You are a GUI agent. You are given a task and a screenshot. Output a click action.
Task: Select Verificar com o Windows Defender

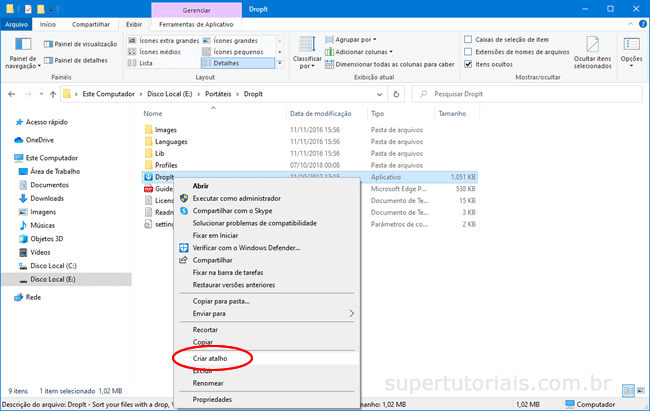pyautogui.click(x=246, y=247)
